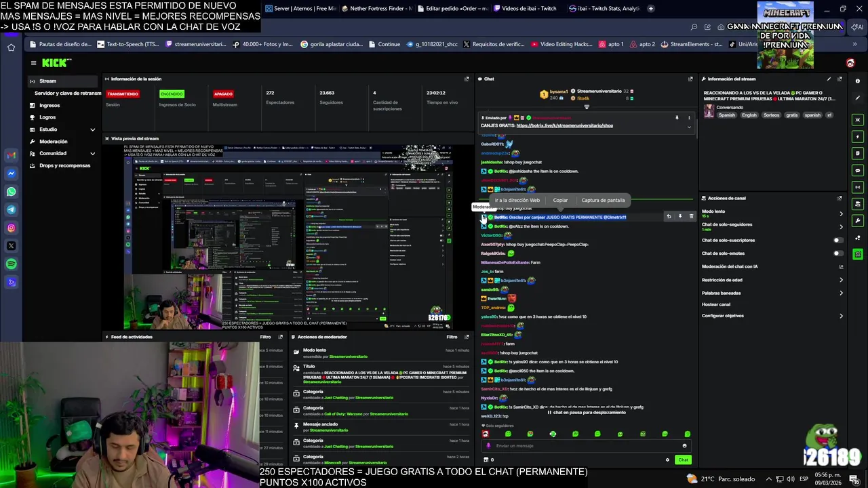This screenshot has width=868, height=488.
Task: Open WhatsApp in browser sidebar
Action: (x=11, y=192)
